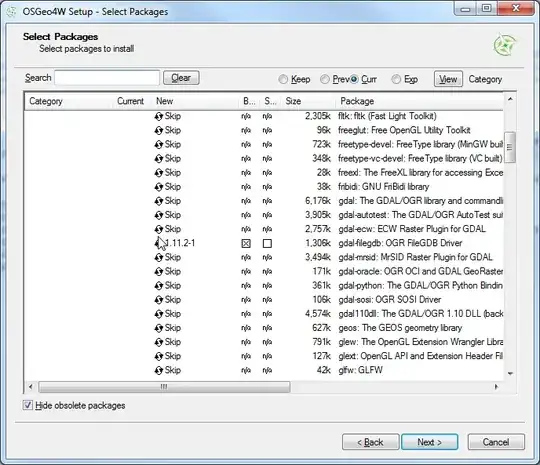Click the OSGeo4W compass logo

(x=505, y=45)
